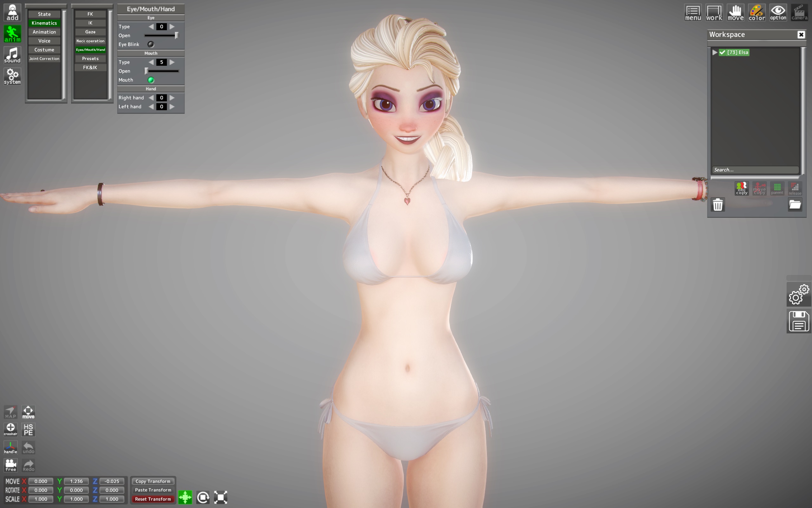Toggle the Eye Blink indicator

click(x=151, y=44)
